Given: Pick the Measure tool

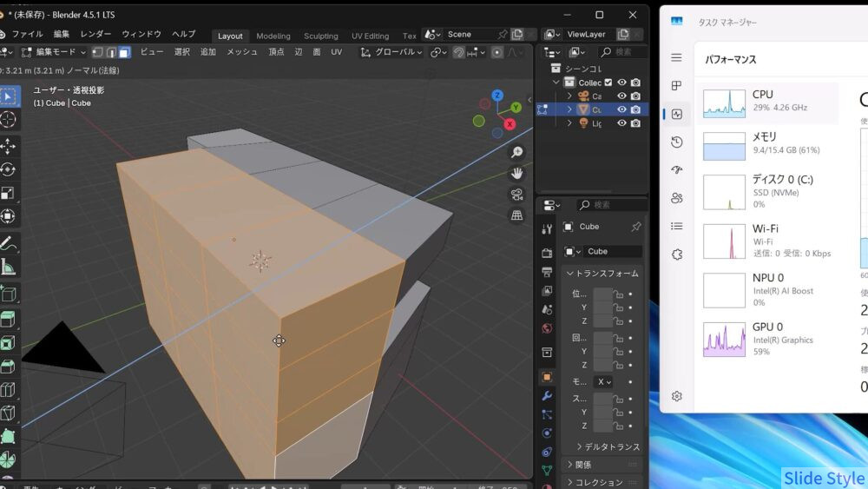Looking at the screenshot, I should pos(8,267).
